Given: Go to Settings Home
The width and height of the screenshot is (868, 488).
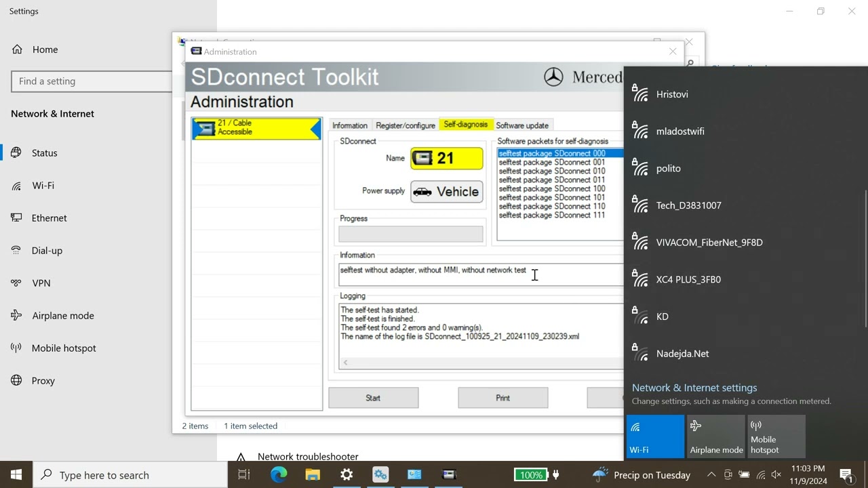Looking at the screenshot, I should [x=45, y=49].
